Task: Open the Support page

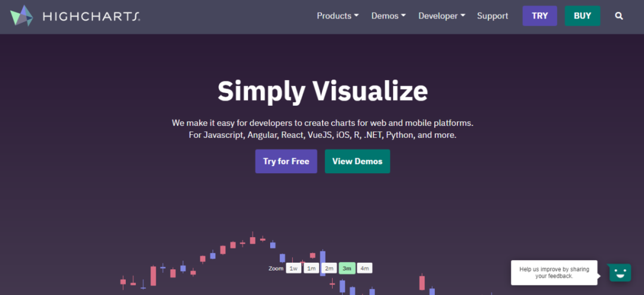Action: click(493, 16)
